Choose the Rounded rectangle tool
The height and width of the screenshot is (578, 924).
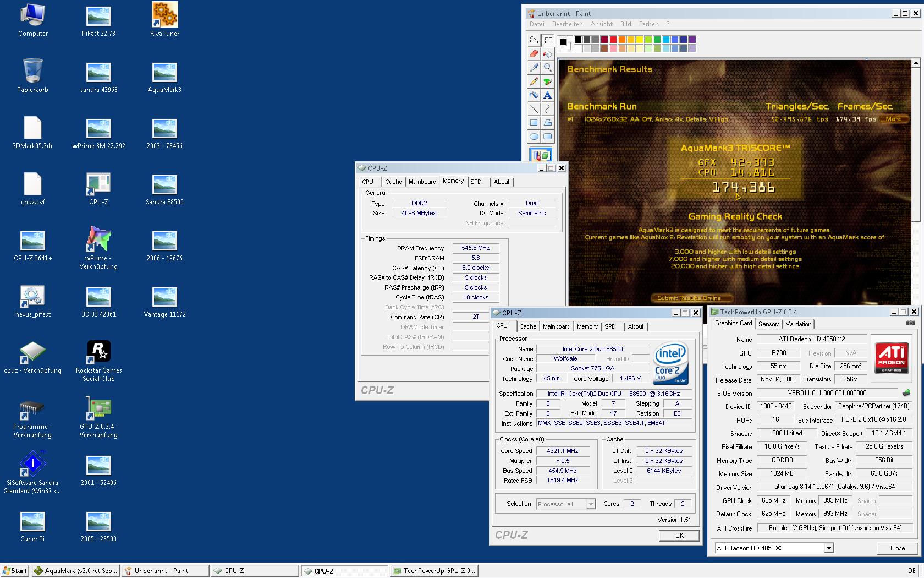click(548, 137)
